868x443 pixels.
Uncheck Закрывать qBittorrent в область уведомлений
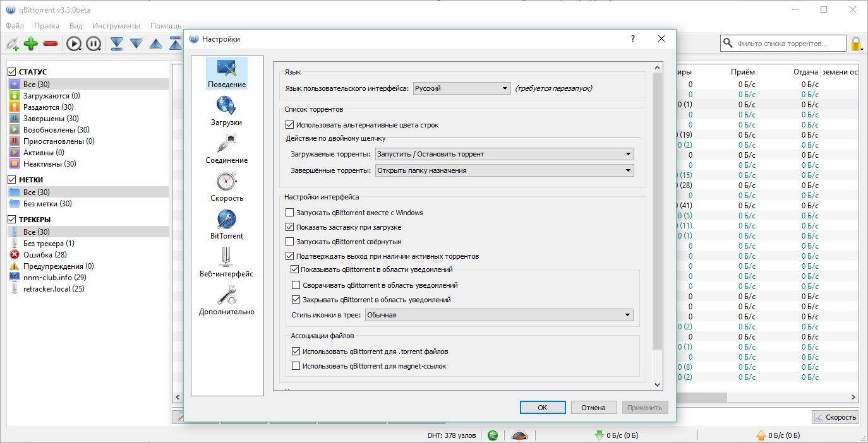tap(296, 300)
